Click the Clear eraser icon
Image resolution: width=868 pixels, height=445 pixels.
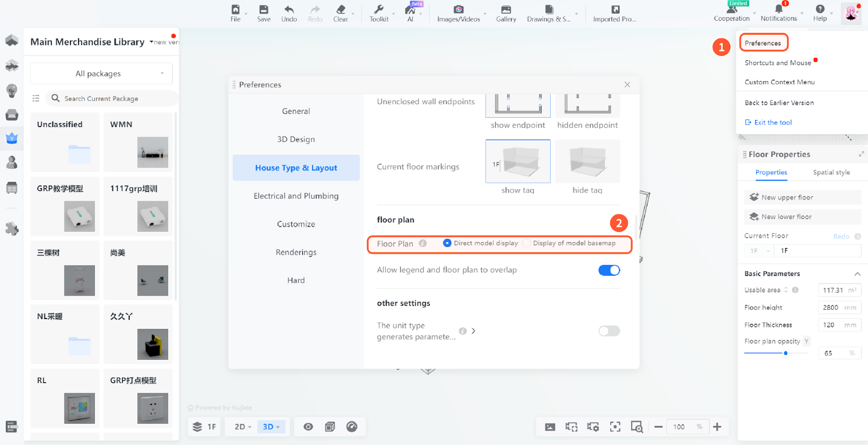341,10
